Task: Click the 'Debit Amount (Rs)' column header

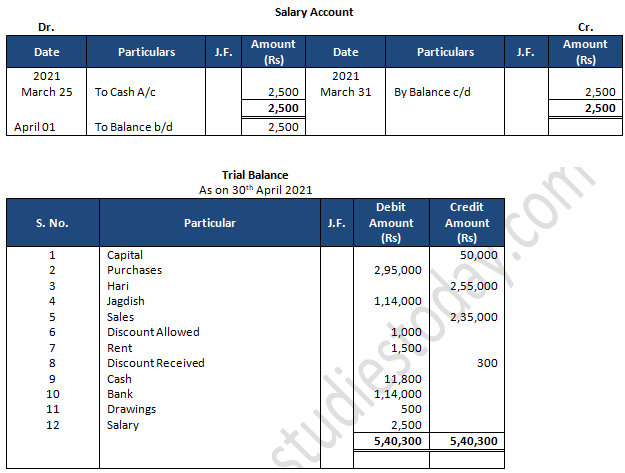Action: (x=391, y=222)
